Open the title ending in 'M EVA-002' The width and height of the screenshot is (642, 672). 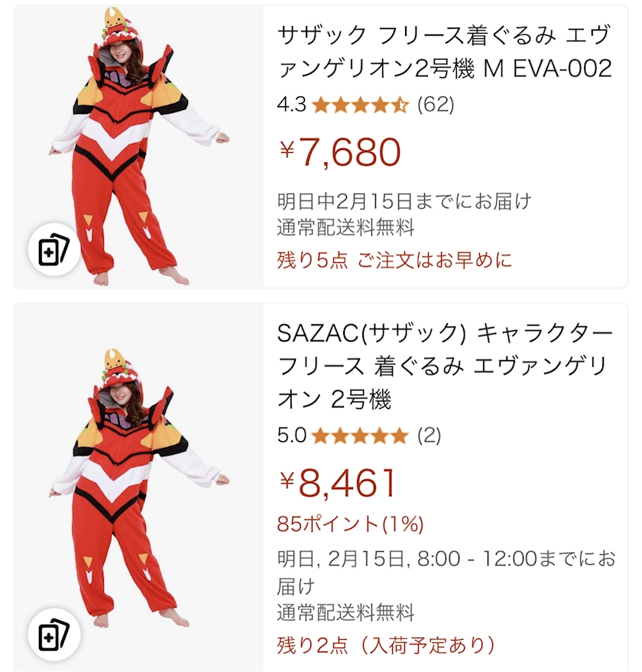444,52
